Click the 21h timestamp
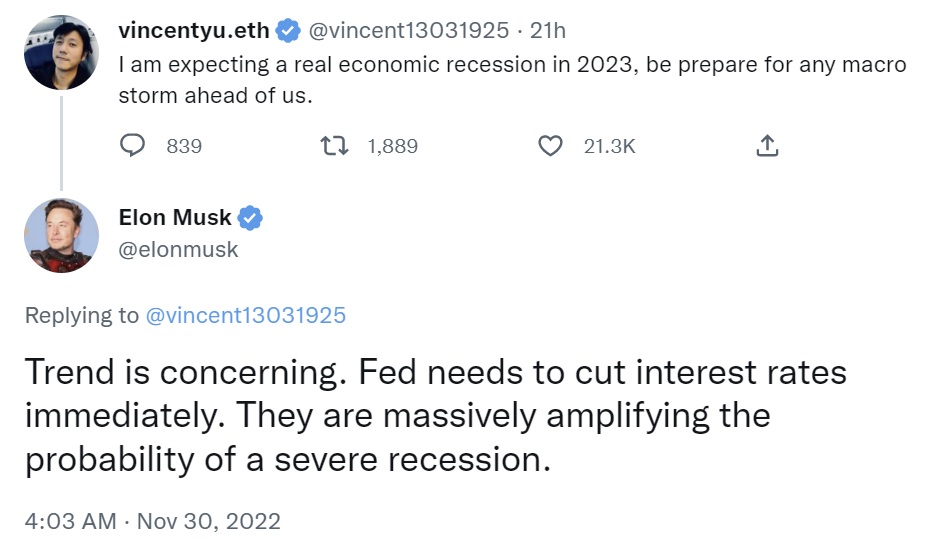This screenshot has width=928, height=539. click(547, 31)
